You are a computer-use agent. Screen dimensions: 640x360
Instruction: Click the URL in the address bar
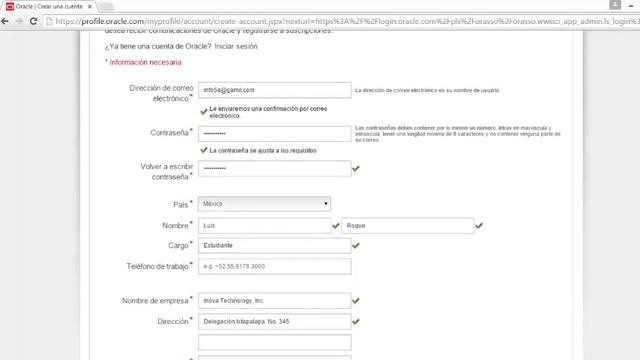pos(347,21)
